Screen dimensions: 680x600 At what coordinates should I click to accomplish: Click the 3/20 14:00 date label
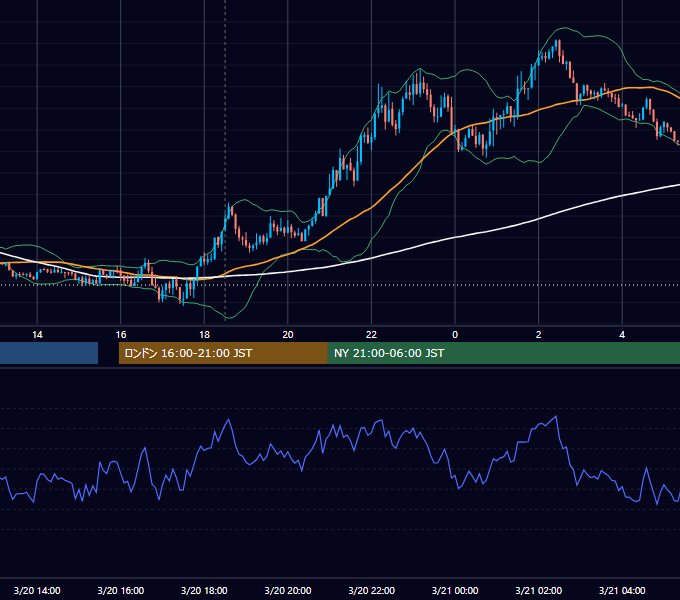point(37,590)
